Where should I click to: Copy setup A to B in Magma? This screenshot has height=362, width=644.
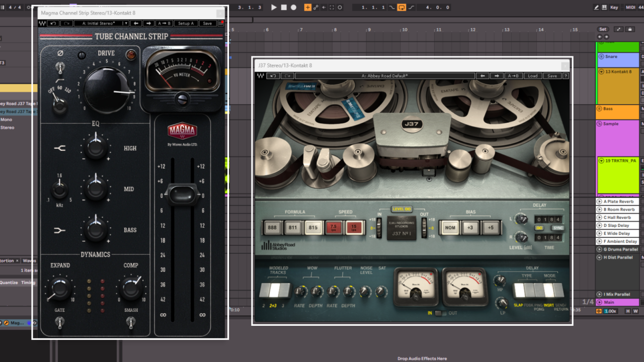(x=164, y=24)
